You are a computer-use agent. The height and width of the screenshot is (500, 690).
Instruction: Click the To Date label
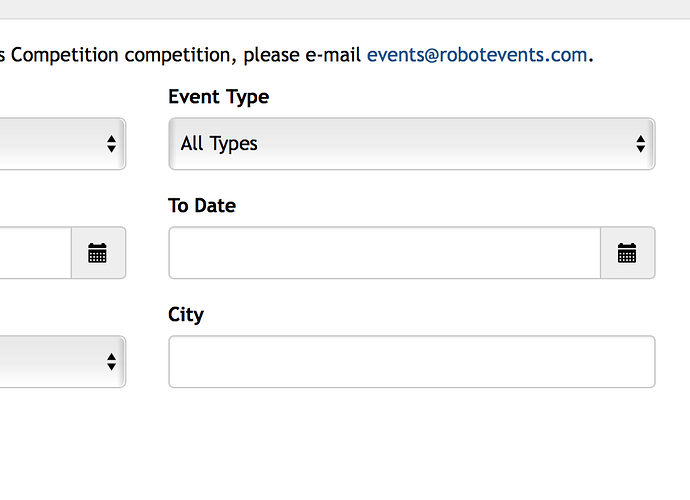[x=202, y=206]
